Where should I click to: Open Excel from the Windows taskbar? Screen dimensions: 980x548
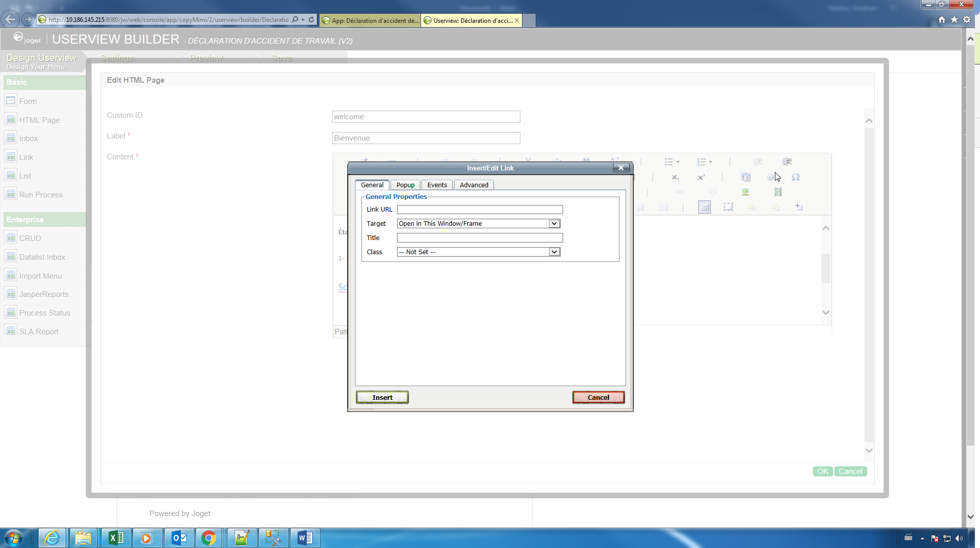(116, 538)
